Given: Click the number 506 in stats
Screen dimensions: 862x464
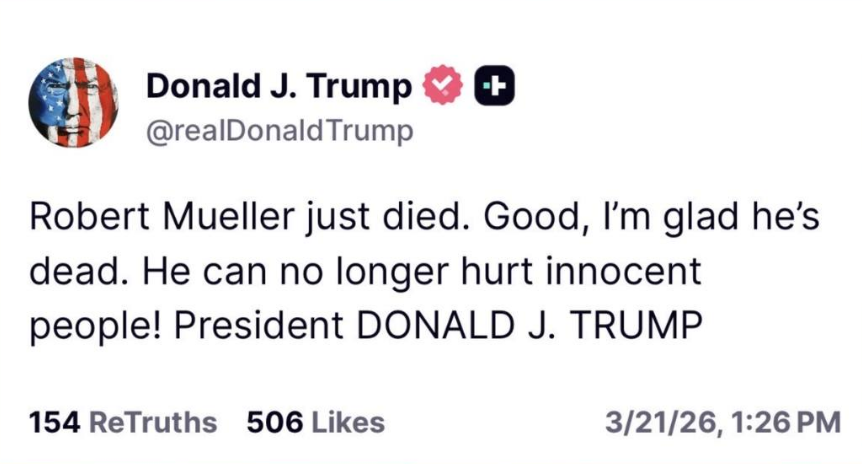Looking at the screenshot, I should point(272,422).
